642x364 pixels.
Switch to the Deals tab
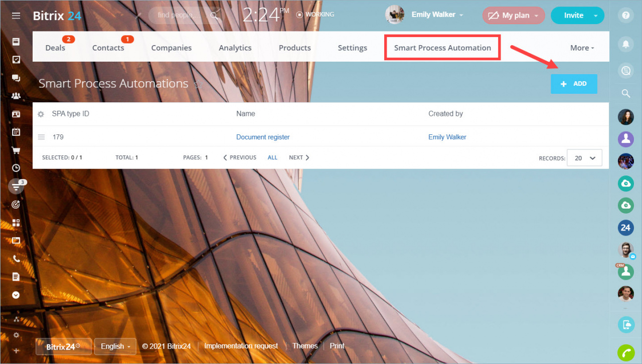55,48
